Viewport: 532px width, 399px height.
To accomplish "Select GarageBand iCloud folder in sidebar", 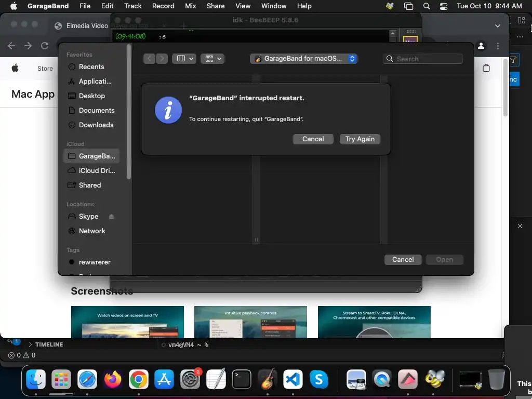I will tap(91, 156).
